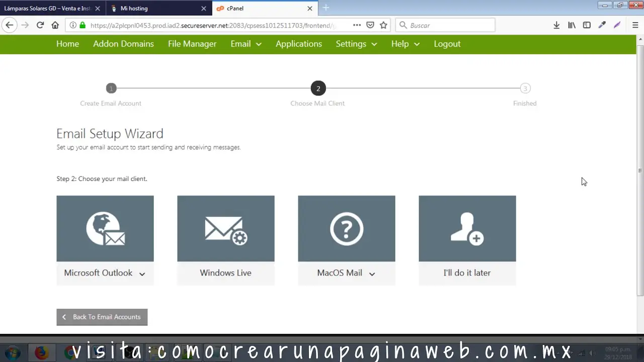Choose the MacOS Mail question-mark tile
Image resolution: width=644 pixels, height=362 pixels.
point(347,229)
